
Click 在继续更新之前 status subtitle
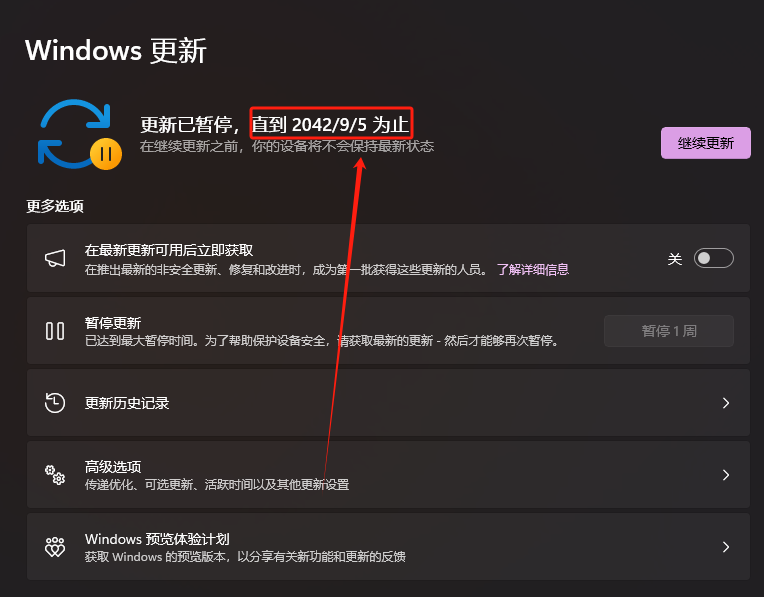click(287, 146)
